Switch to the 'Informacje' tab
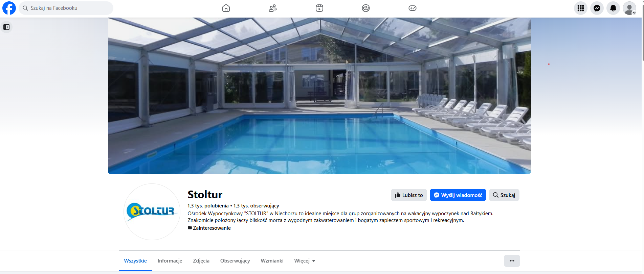Image resolution: width=644 pixels, height=274 pixels. 170,261
